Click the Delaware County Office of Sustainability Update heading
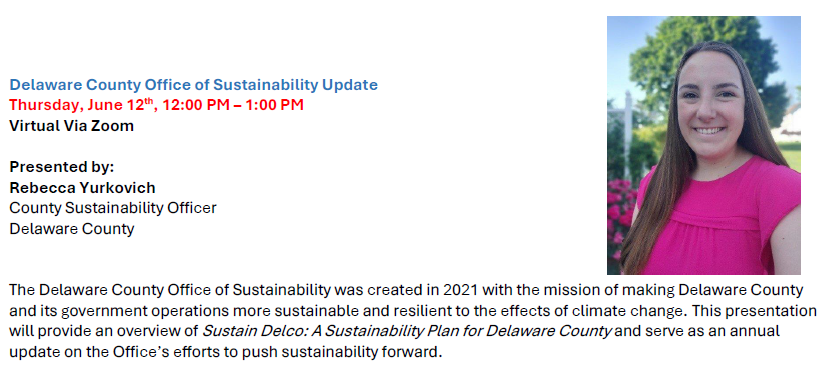The image size is (821, 379). point(194,85)
